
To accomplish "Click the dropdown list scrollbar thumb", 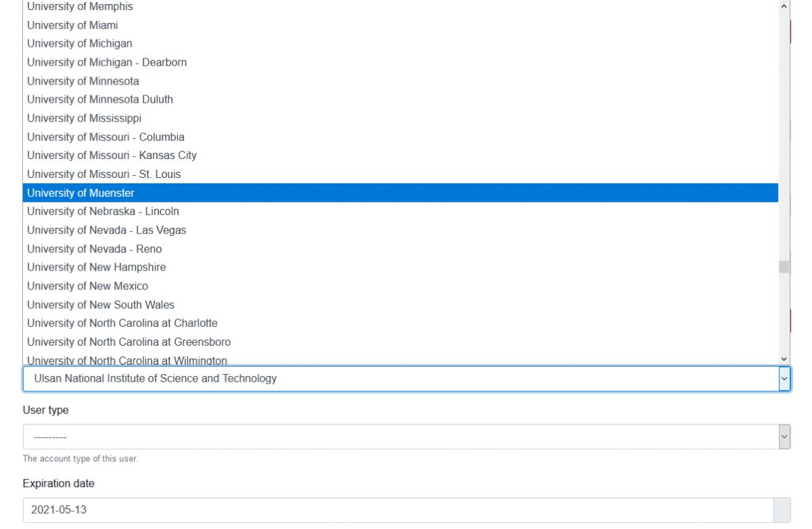I will click(784, 267).
